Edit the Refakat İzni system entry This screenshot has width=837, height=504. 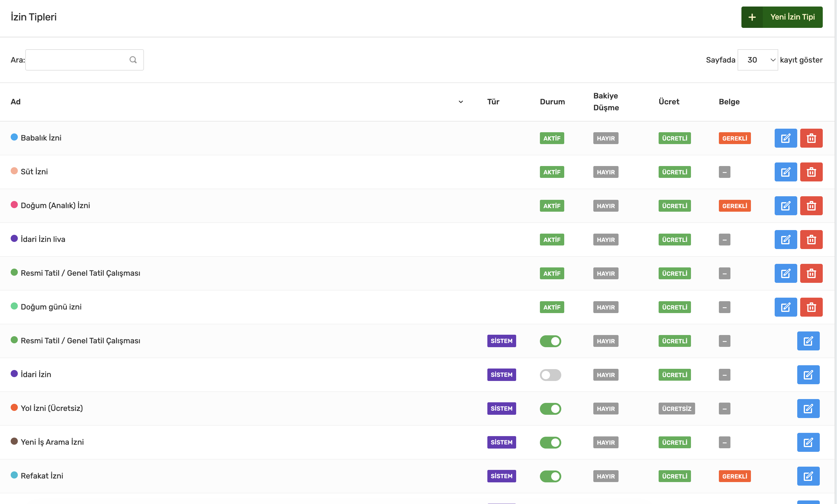pos(808,476)
